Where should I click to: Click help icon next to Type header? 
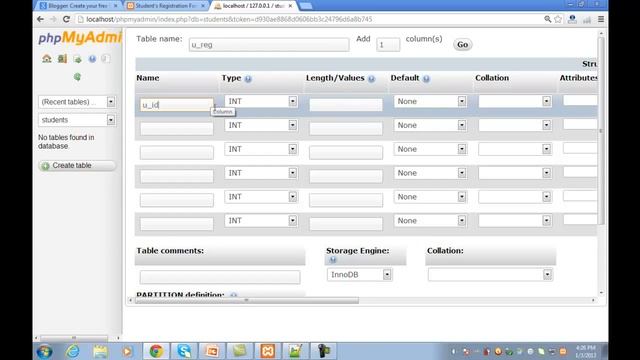[x=248, y=79]
